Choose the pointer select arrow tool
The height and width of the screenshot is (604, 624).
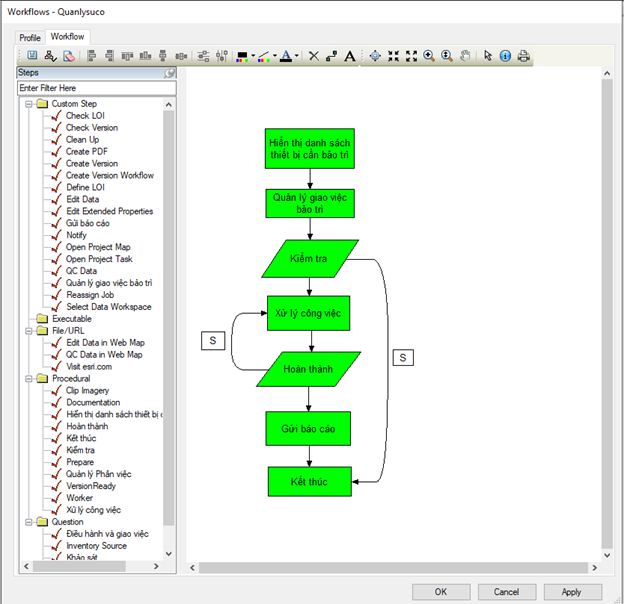coord(488,56)
